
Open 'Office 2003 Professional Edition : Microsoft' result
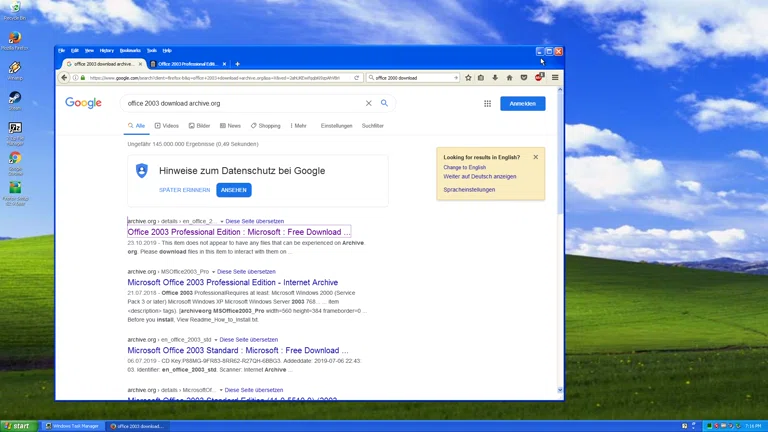click(239, 232)
